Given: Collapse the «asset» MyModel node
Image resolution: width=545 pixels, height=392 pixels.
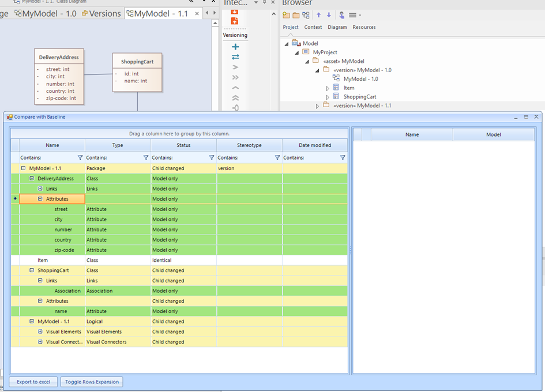Looking at the screenshot, I should pyautogui.click(x=307, y=62).
